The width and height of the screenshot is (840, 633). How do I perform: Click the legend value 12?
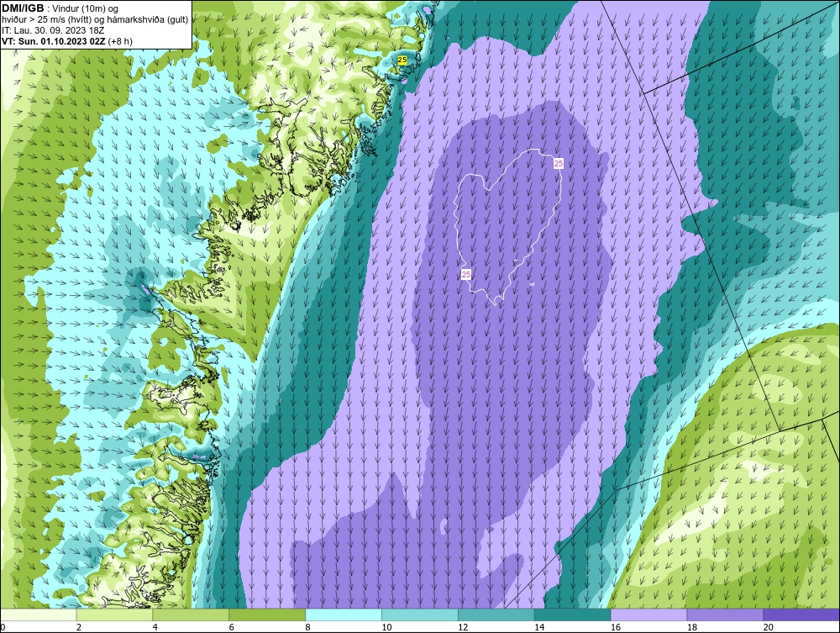point(463,627)
